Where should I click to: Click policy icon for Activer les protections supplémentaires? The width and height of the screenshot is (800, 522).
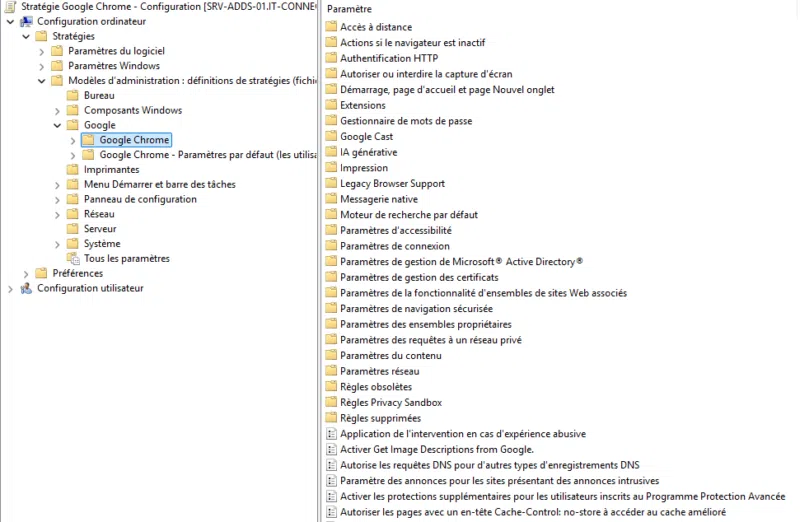(x=332, y=496)
